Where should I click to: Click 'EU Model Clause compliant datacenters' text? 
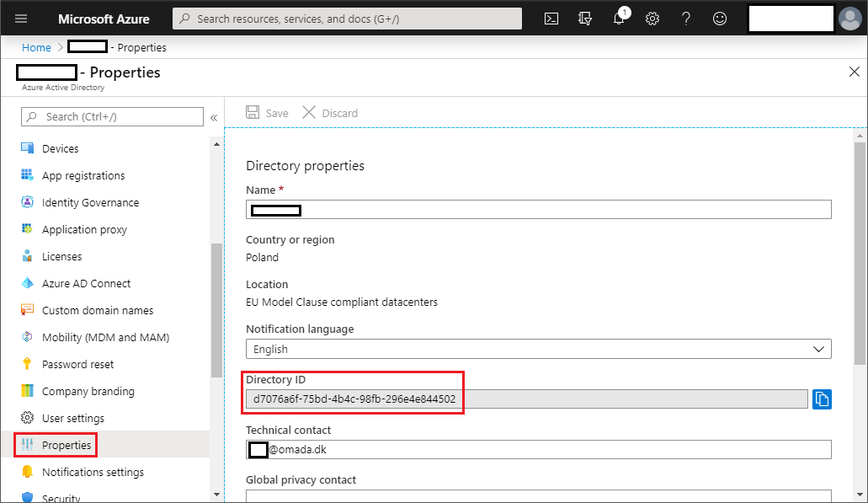tap(342, 302)
